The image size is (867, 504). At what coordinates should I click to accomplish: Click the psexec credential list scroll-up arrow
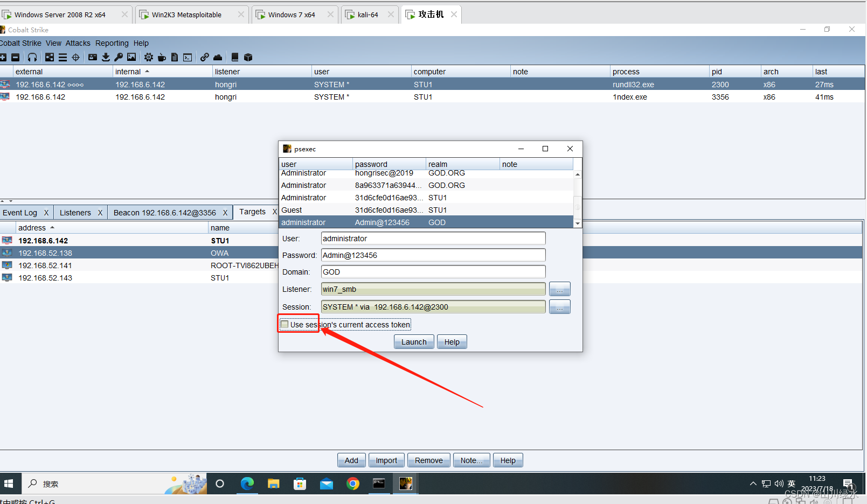click(x=578, y=174)
